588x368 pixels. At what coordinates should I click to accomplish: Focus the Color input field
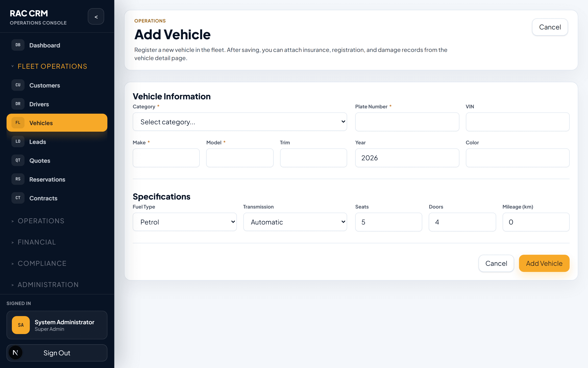pos(518,158)
